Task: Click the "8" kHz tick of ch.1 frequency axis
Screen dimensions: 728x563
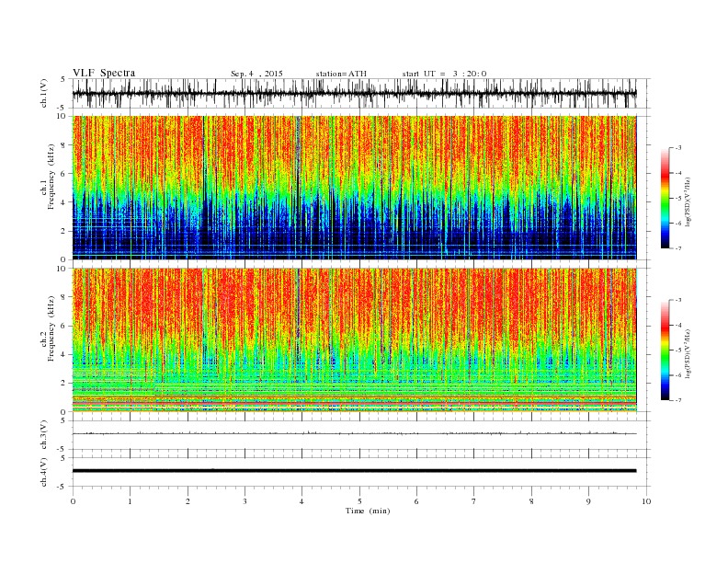Action: 64,145
